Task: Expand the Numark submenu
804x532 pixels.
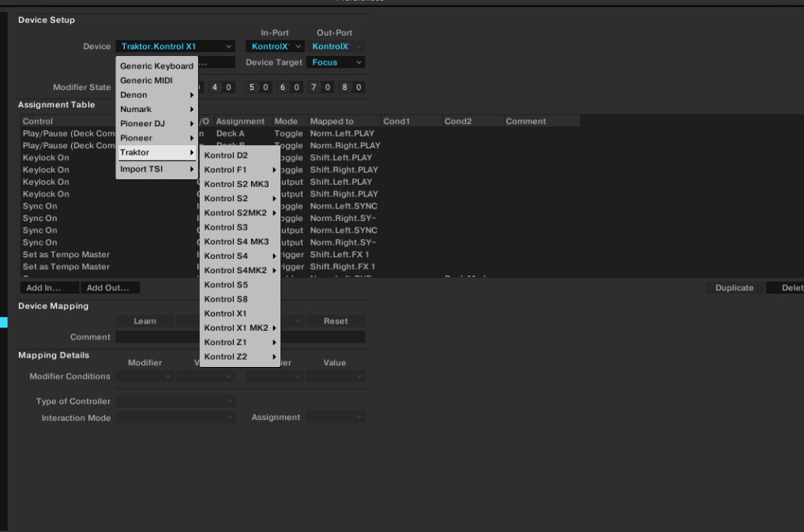Action: (x=156, y=109)
